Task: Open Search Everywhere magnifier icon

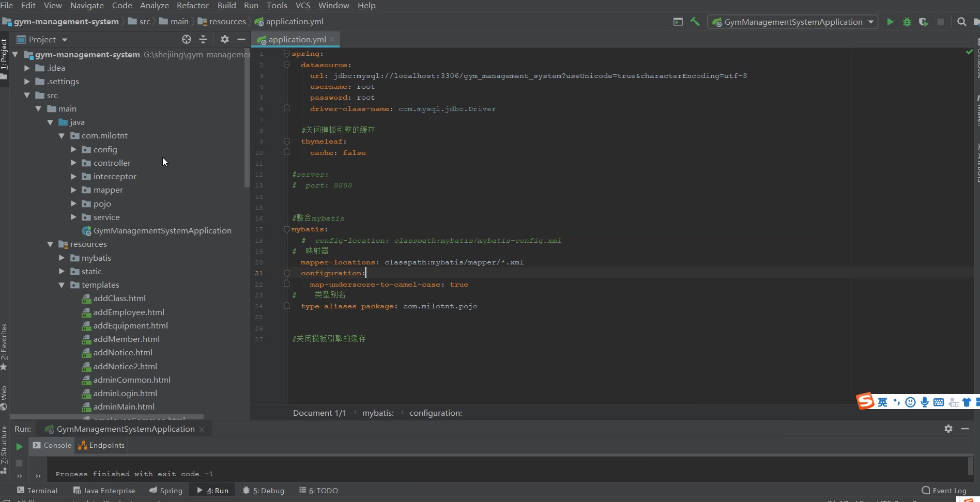Action: [x=961, y=22]
